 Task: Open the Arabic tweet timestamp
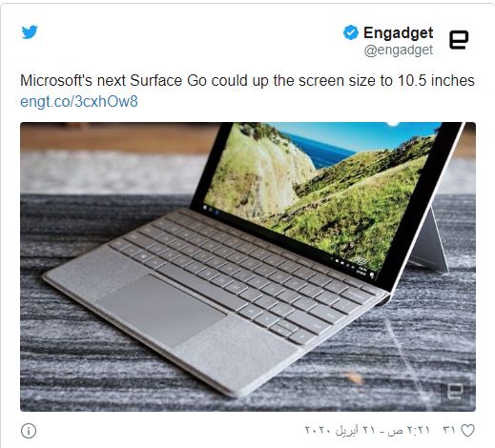[367, 431]
